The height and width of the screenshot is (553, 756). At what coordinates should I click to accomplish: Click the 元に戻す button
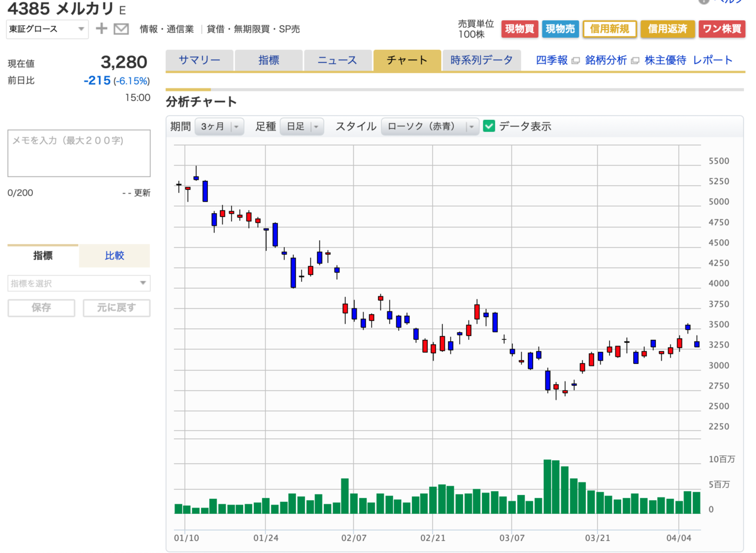117,308
